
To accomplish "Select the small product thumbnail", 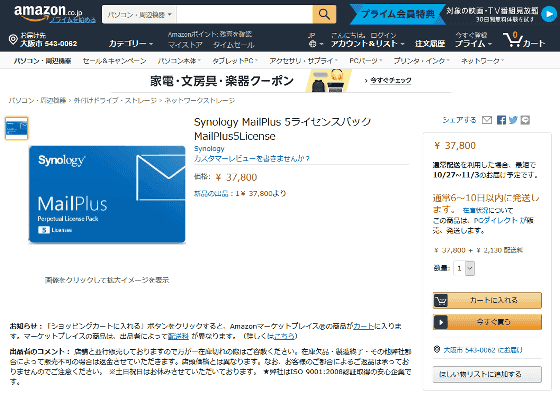I will [16, 128].
